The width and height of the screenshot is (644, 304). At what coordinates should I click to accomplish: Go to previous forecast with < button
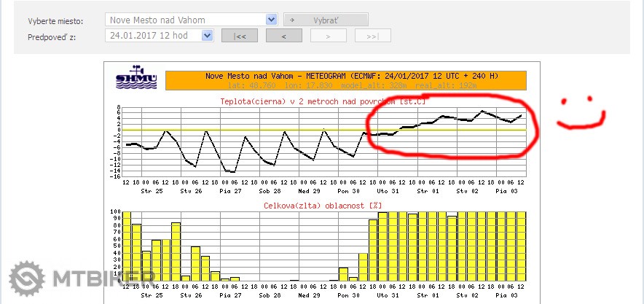[284, 36]
